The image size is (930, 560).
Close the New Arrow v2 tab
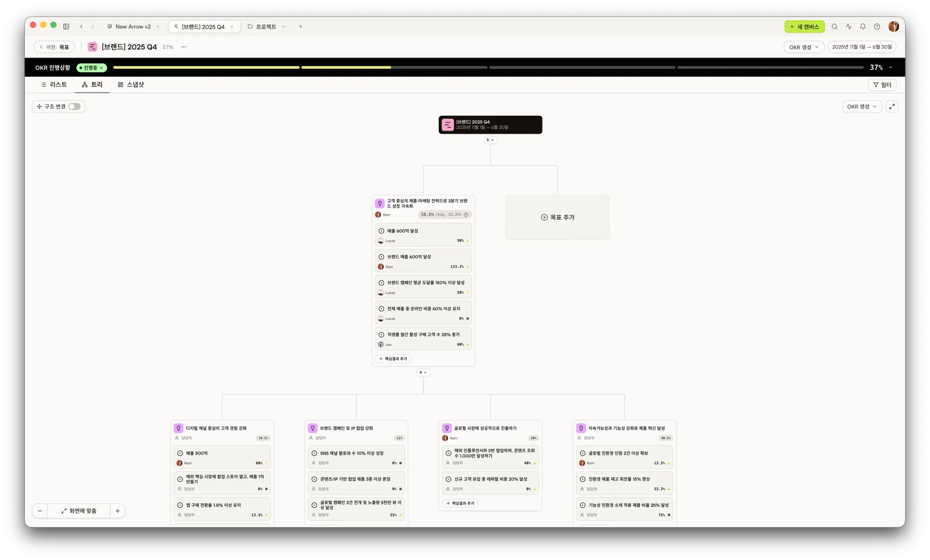tap(158, 27)
